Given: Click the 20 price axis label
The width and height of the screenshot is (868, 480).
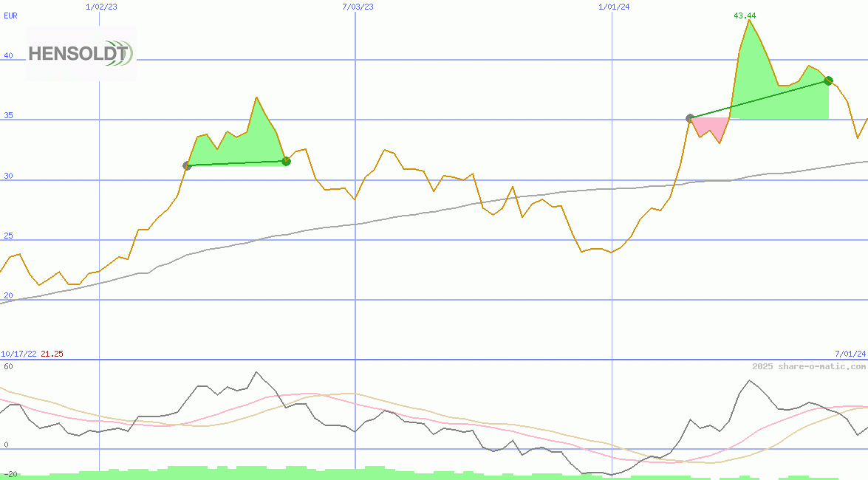Looking at the screenshot, I should tap(8, 295).
